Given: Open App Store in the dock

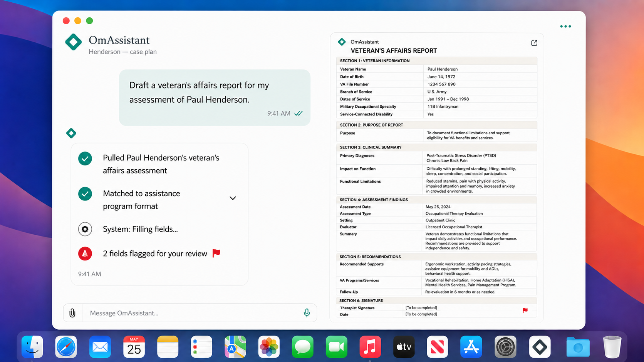Looking at the screenshot, I should 471,347.
